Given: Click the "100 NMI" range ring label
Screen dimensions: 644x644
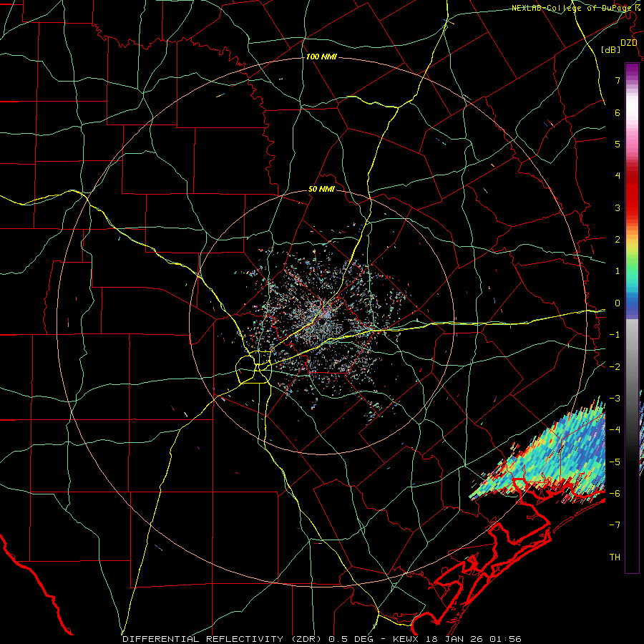Looking at the screenshot, I should tap(321, 57).
